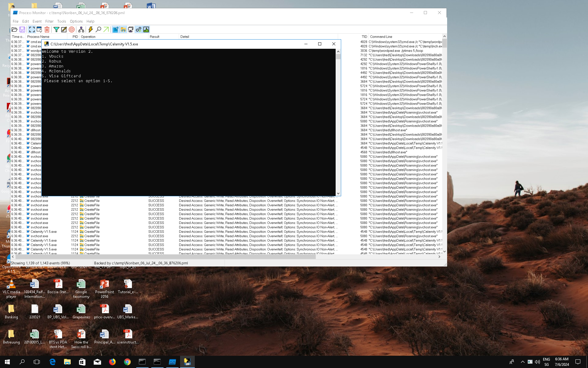Click the lightning bolt toolbar icon

(91, 29)
